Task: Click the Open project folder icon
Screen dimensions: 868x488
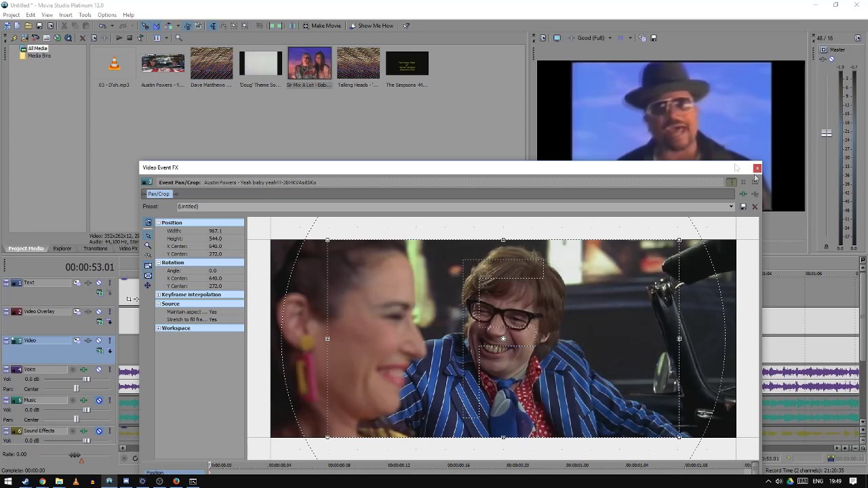Action: (x=28, y=26)
